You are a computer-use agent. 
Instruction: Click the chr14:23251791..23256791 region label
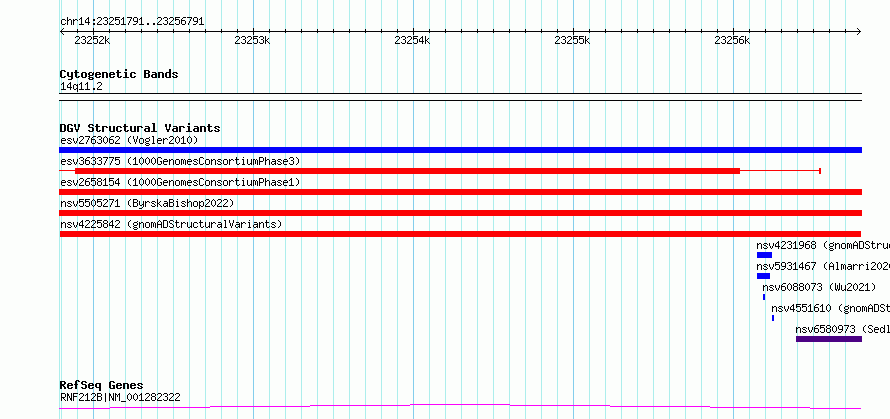(132, 22)
